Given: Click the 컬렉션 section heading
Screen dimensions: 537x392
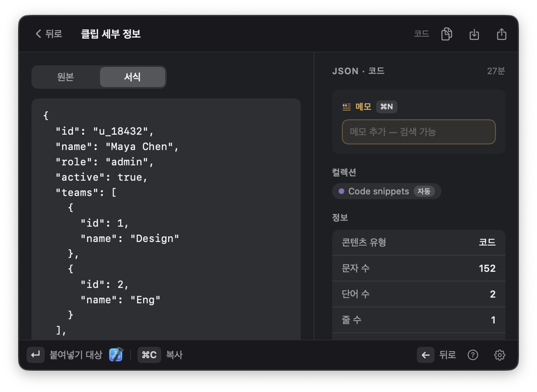Looking at the screenshot, I should (x=344, y=172).
